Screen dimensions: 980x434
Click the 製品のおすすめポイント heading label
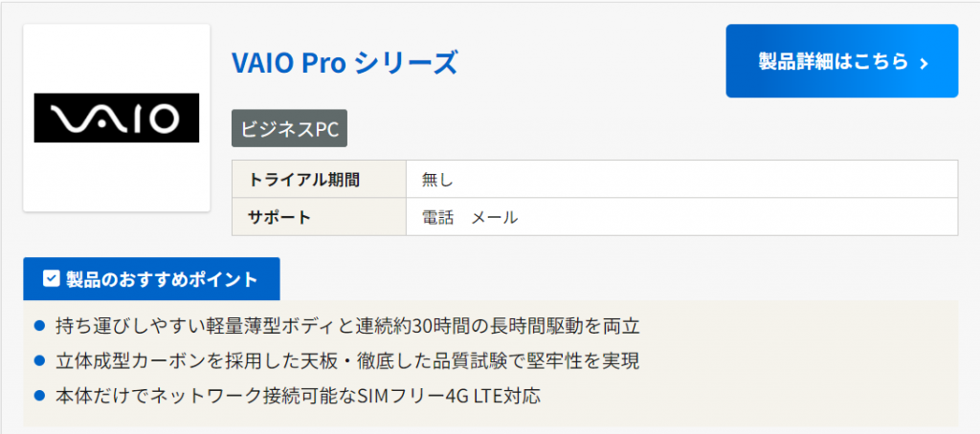(162, 279)
